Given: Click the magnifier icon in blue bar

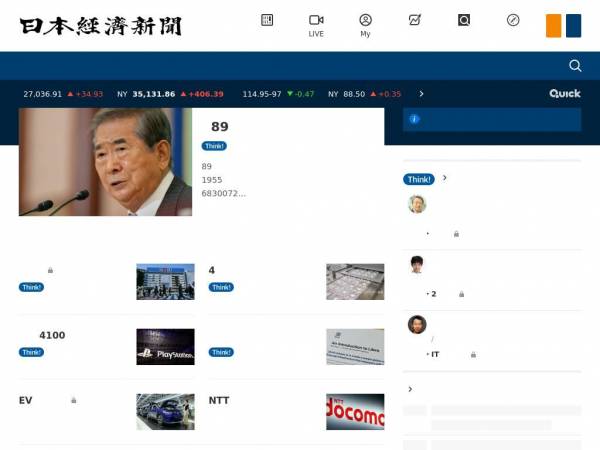Looking at the screenshot, I should coord(575,65).
